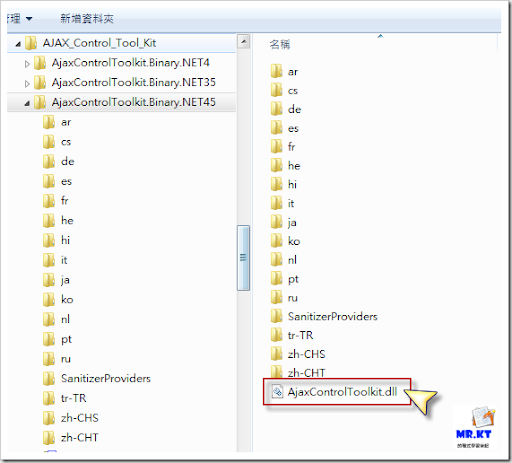Select SanitizerProviders in navigation tree
Screen dimensions: 512x463
click(x=97, y=378)
